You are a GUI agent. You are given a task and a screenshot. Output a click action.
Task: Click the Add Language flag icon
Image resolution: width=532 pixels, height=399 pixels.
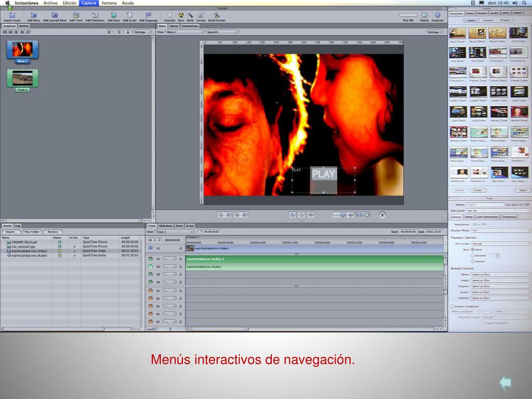pos(148,15)
